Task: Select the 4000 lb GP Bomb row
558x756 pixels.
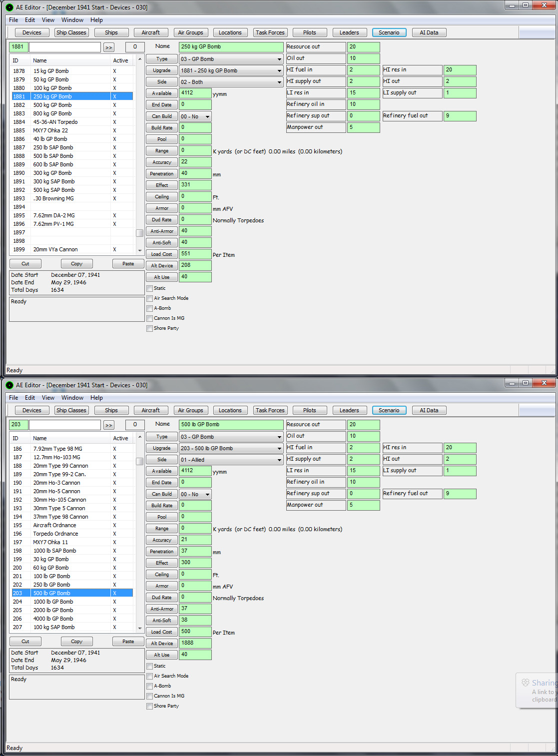Action: point(72,619)
